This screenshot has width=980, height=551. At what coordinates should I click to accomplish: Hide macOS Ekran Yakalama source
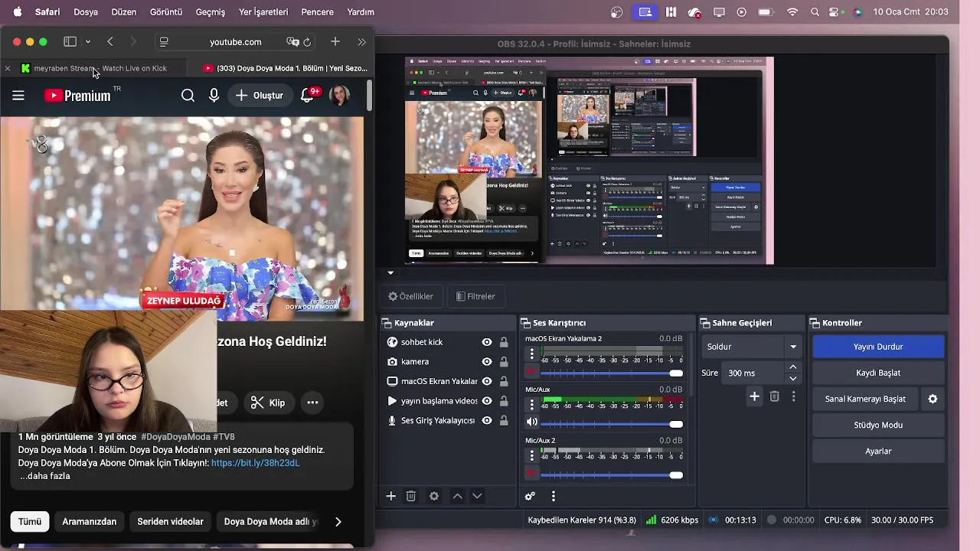tap(486, 381)
